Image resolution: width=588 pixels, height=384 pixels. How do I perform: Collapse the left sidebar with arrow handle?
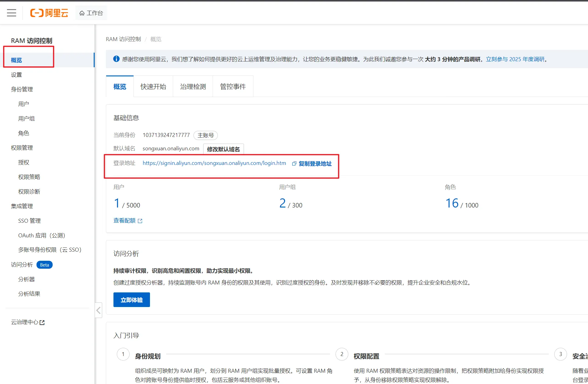pyautogui.click(x=98, y=310)
